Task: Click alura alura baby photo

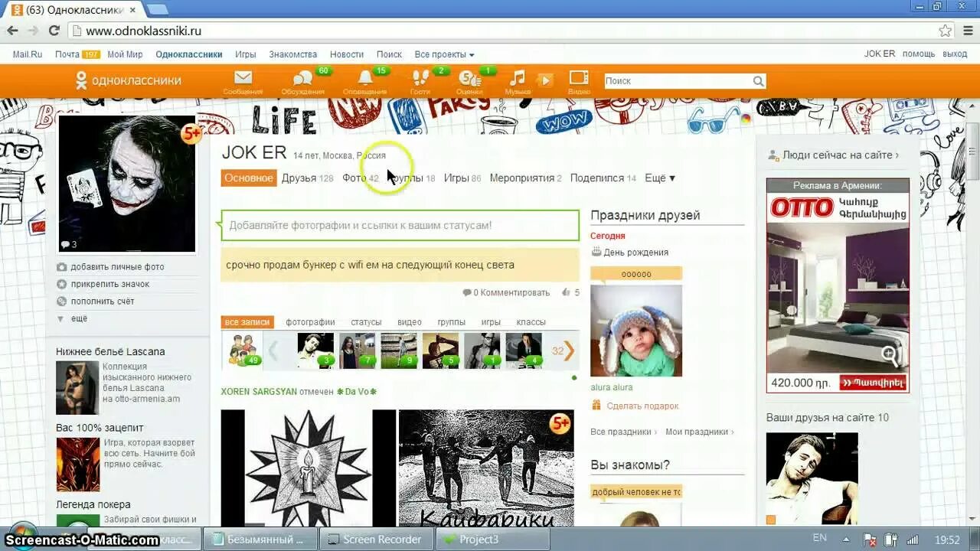Action: click(636, 331)
